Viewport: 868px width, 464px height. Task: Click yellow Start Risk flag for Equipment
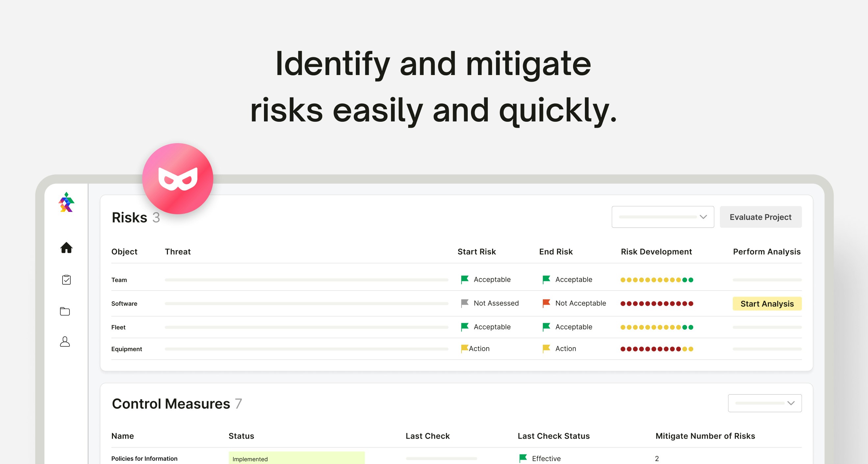(465, 348)
